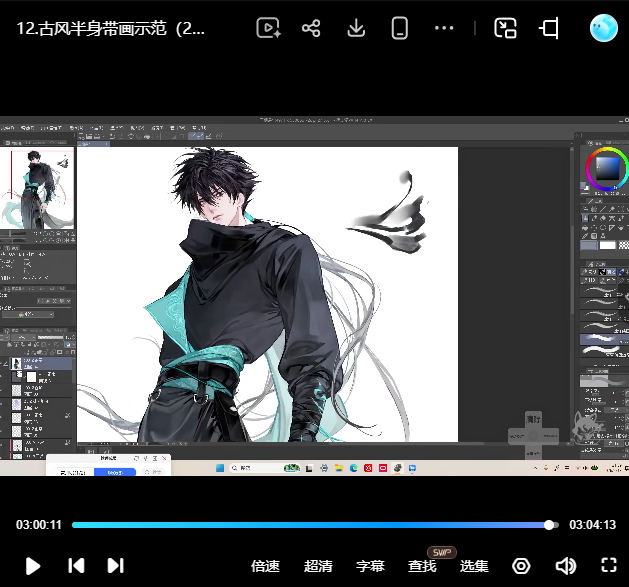Seek by clicking the blue progress track

(310, 525)
